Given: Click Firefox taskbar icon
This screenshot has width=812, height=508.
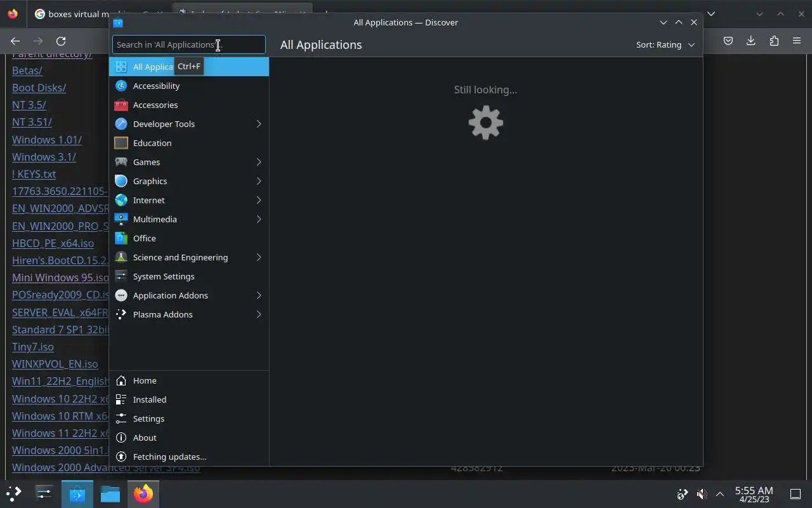Looking at the screenshot, I should pyautogui.click(x=143, y=494).
